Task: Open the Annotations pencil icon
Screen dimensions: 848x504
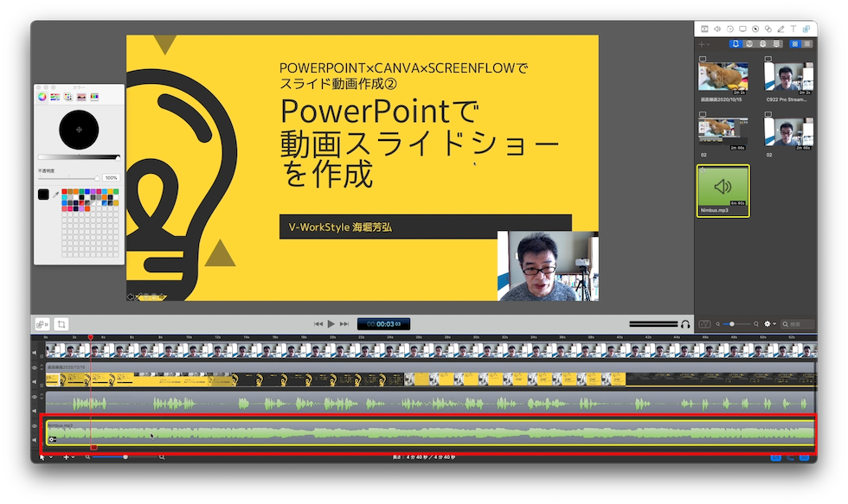Action: pyautogui.click(x=781, y=29)
